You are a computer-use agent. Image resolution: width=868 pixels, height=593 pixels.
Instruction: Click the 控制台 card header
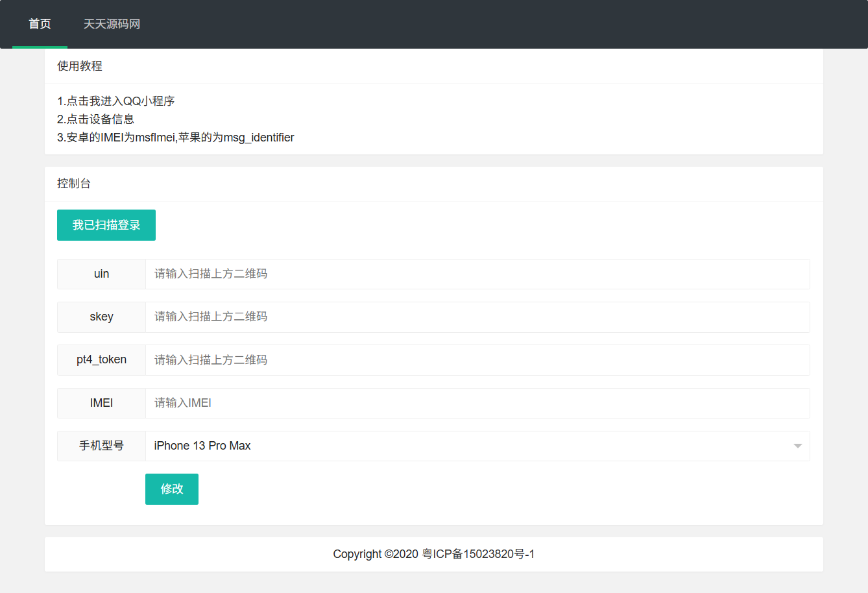[74, 184]
